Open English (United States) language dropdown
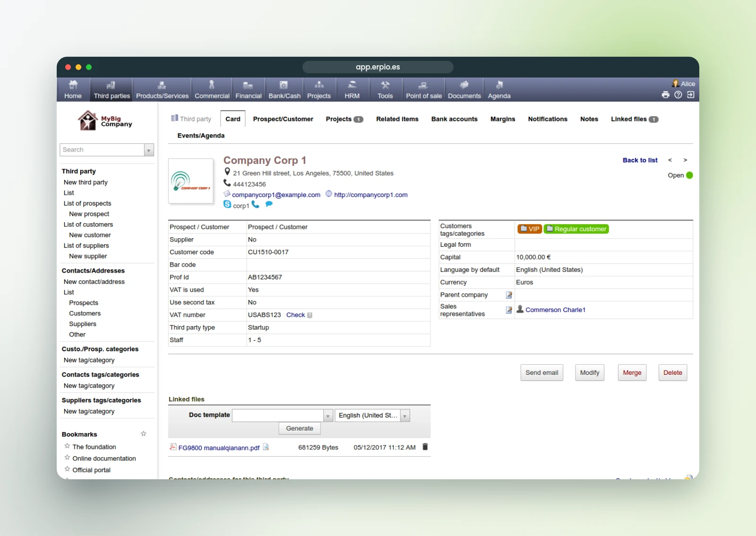 pos(372,415)
